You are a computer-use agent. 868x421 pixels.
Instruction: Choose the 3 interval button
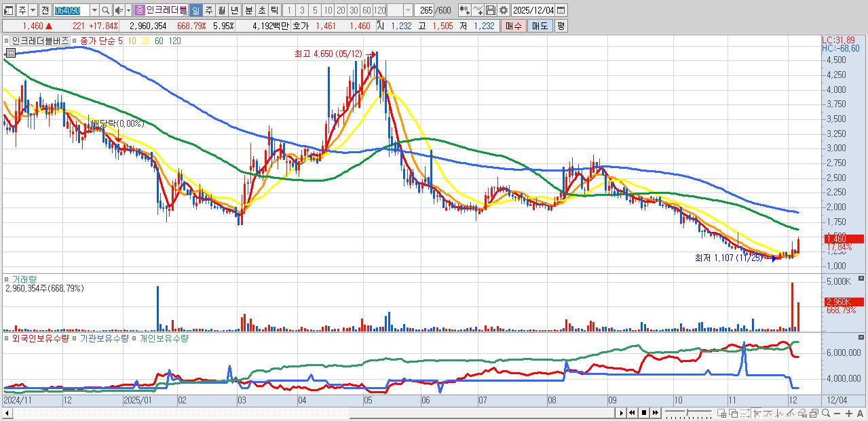tap(302, 10)
